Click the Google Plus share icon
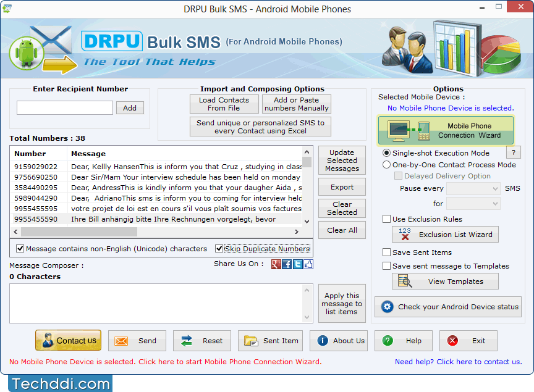 point(276,264)
